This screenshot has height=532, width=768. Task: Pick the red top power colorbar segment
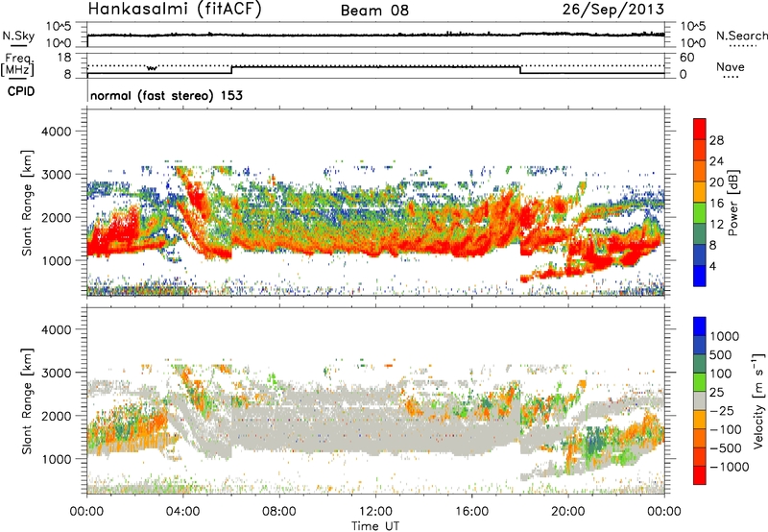point(700,129)
